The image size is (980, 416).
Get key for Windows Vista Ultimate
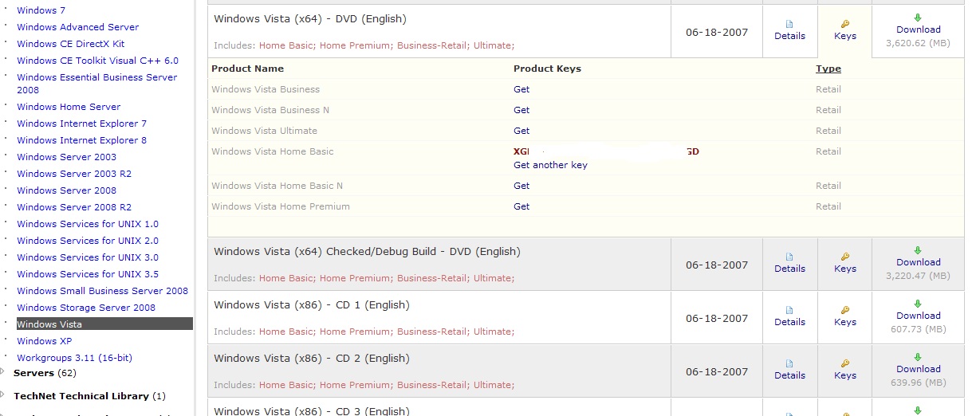coord(521,131)
